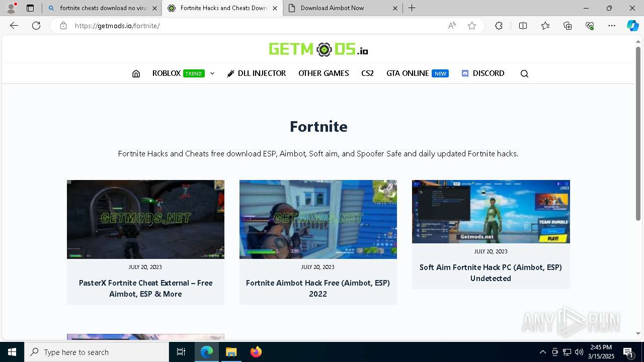Open the DISCORD menu link
This screenshot has height=362, width=644.
coord(482,73)
